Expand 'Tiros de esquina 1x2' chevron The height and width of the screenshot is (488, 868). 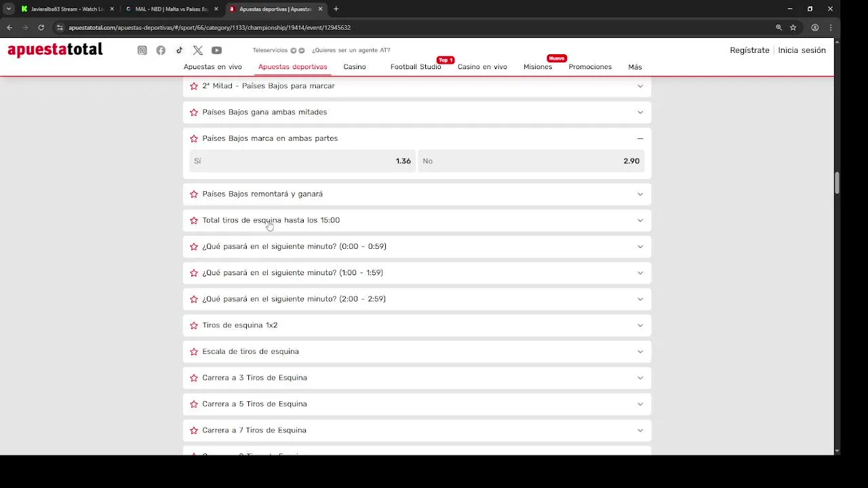coord(640,325)
